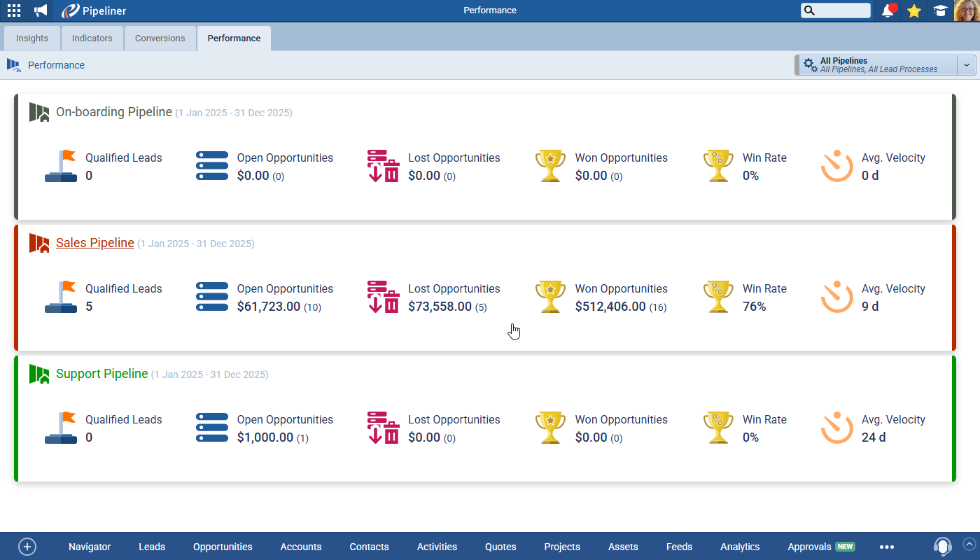Open the Sales Pipeline link

[x=95, y=243]
